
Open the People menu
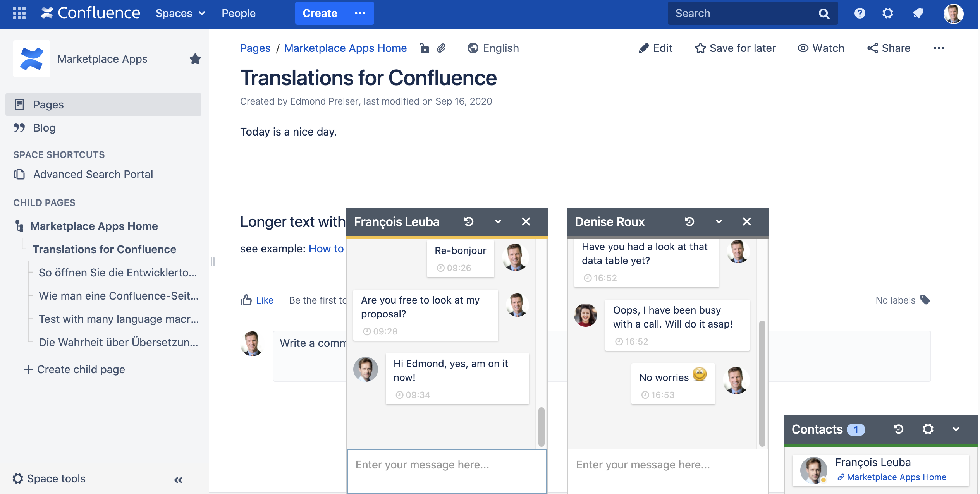238,13
